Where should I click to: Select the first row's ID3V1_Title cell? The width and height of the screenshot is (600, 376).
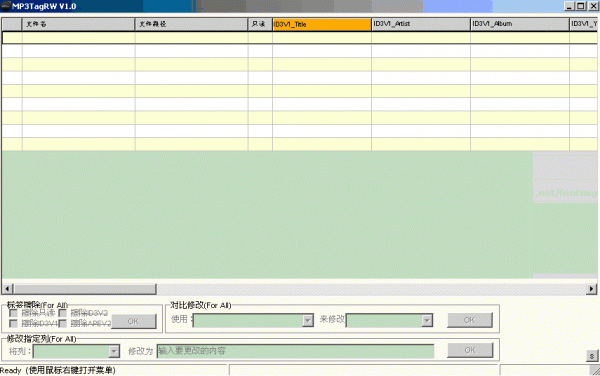pyautogui.click(x=322, y=37)
